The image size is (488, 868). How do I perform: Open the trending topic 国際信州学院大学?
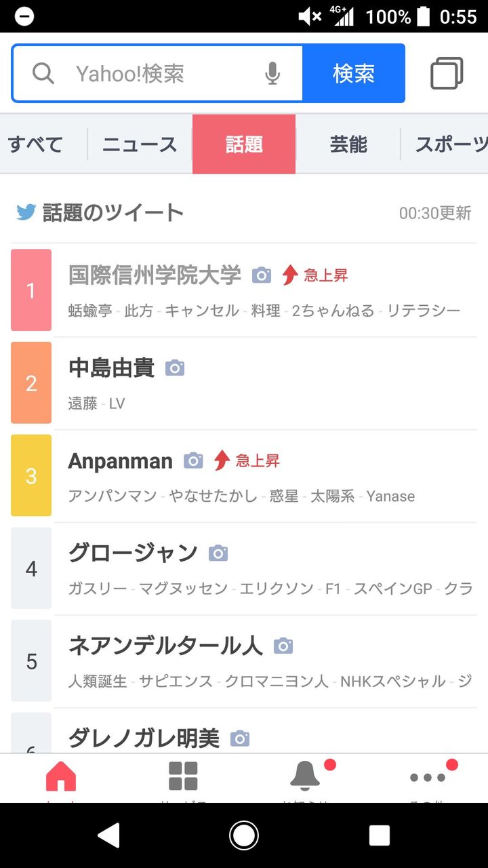[x=155, y=275]
